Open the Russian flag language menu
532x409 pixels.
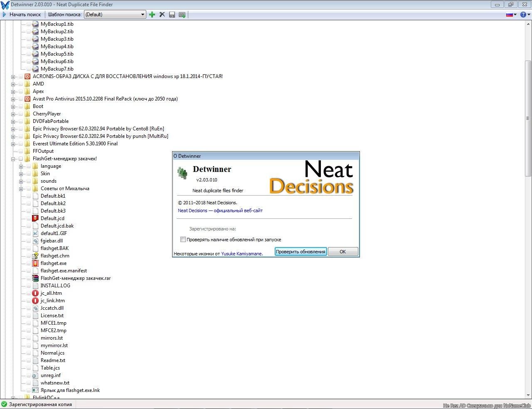tap(511, 15)
